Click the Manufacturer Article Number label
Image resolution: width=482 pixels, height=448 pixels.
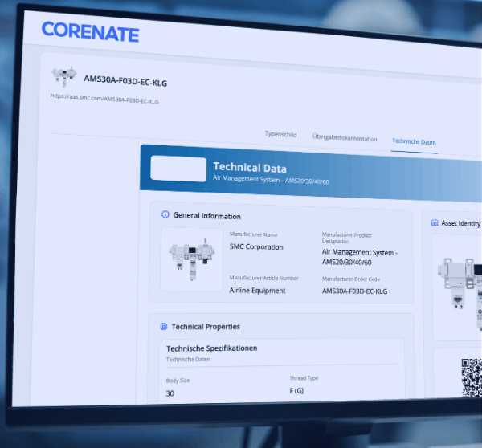[x=263, y=278]
